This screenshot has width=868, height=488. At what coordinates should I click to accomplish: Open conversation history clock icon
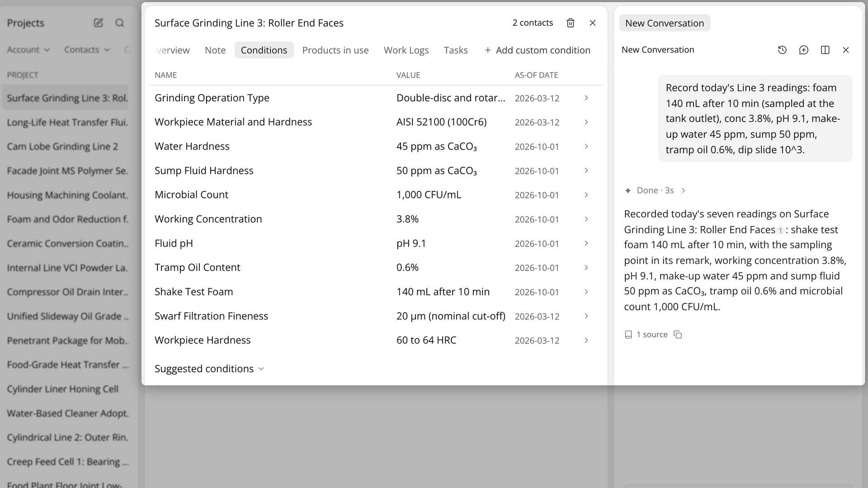782,50
